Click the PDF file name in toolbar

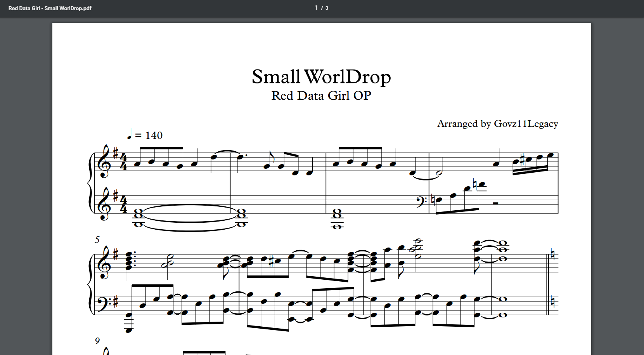pos(50,8)
